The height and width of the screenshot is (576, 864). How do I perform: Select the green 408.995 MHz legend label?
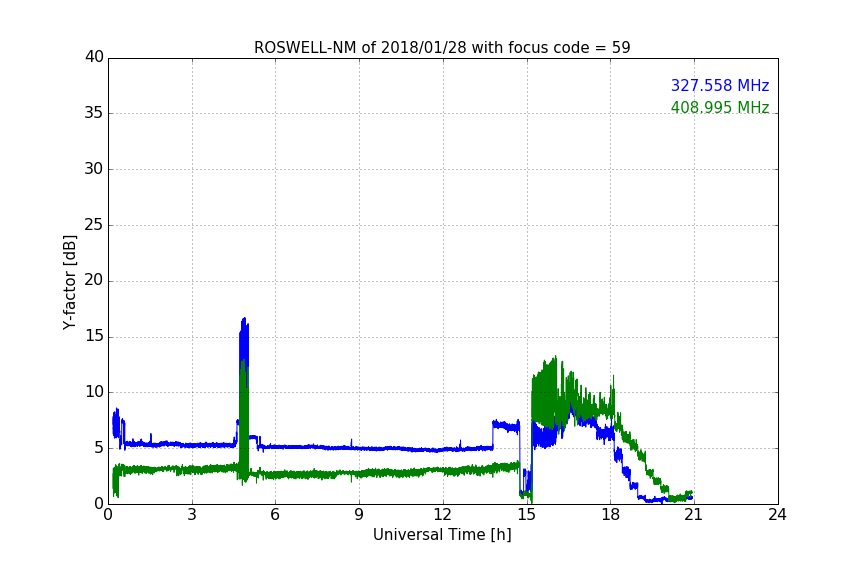720,107
